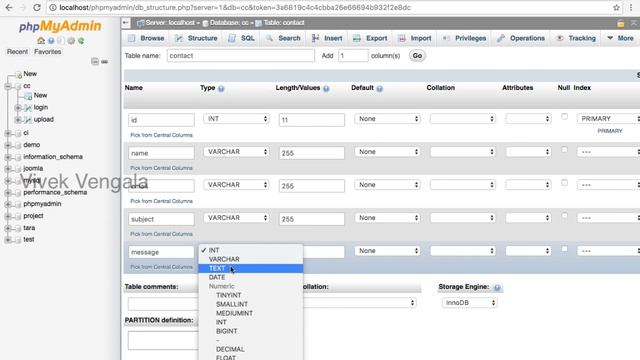
Task: Open Index dropdown showing PRIMARY
Action: pyautogui.click(x=608, y=119)
